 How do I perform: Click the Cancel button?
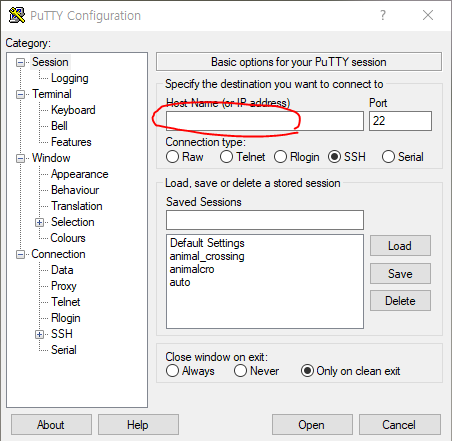click(x=399, y=425)
